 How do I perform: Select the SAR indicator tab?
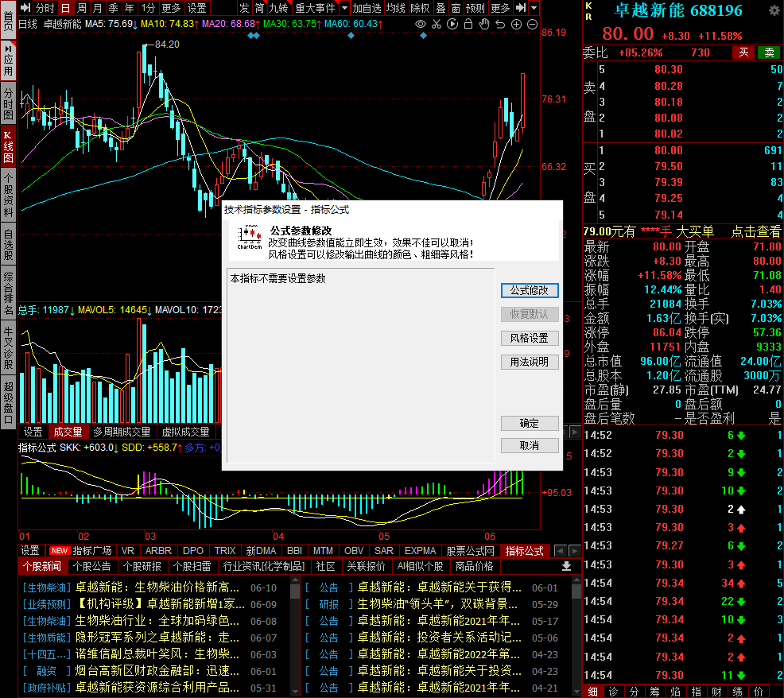pyautogui.click(x=384, y=550)
